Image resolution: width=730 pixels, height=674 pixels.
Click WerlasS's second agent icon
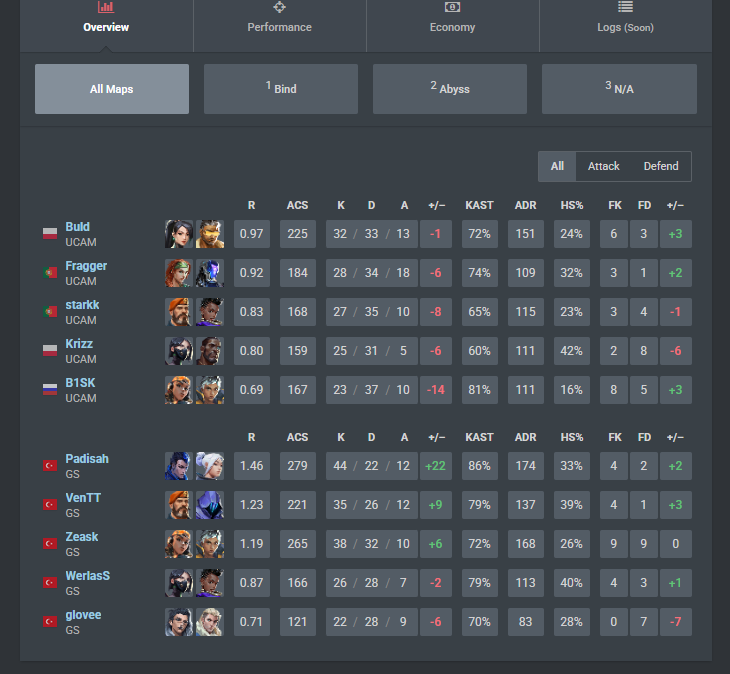[210, 583]
